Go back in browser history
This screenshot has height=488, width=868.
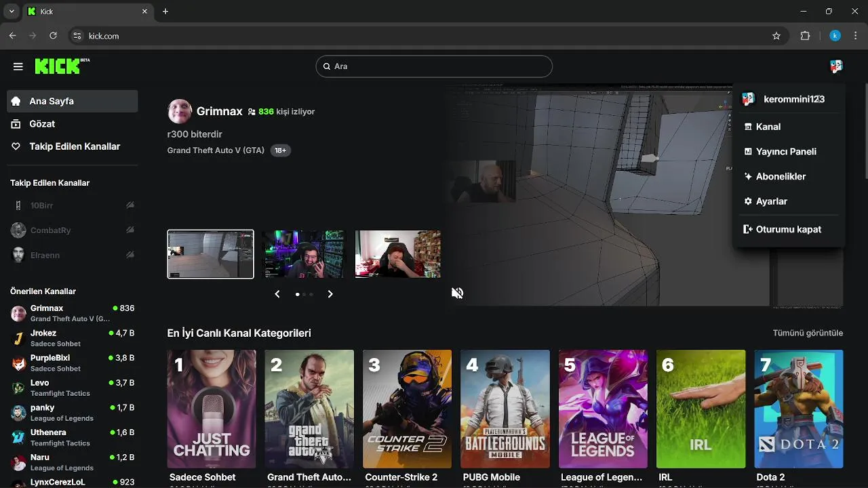click(12, 36)
